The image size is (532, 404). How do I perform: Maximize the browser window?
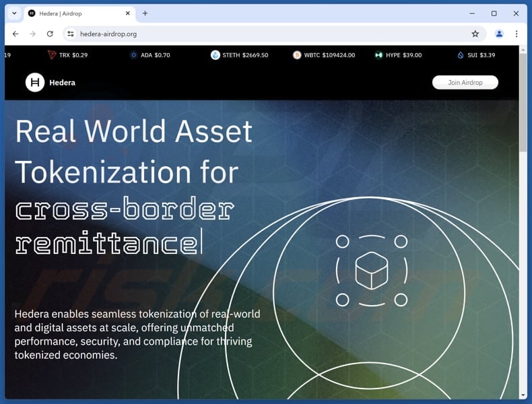tap(494, 13)
